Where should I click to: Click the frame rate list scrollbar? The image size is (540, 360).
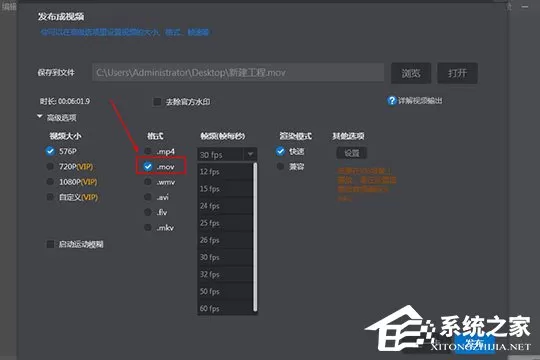255,238
